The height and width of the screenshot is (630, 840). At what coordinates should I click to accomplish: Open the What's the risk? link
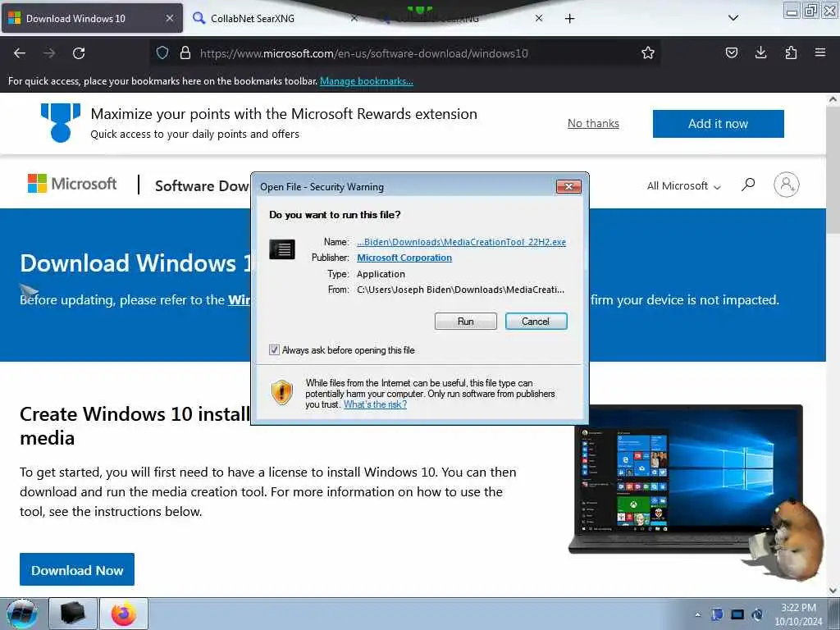[375, 404]
